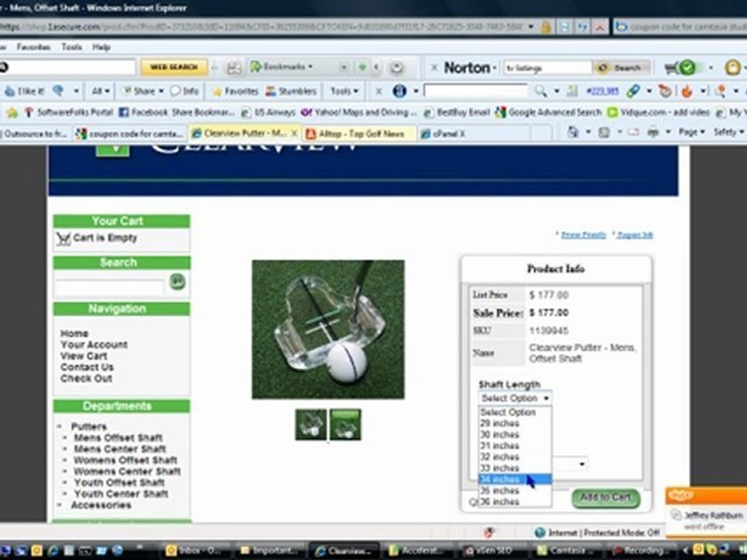747x560 pixels.
Task: Open the Accessories department
Action: point(101,505)
